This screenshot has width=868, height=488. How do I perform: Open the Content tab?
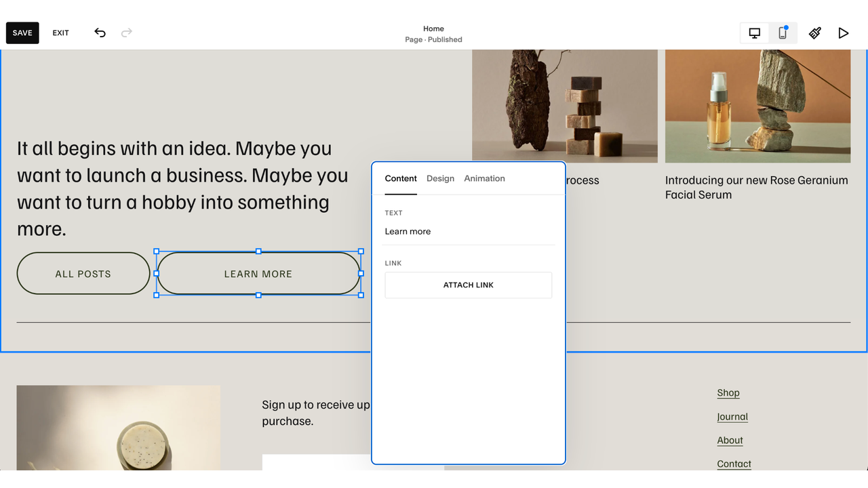tap(401, 178)
